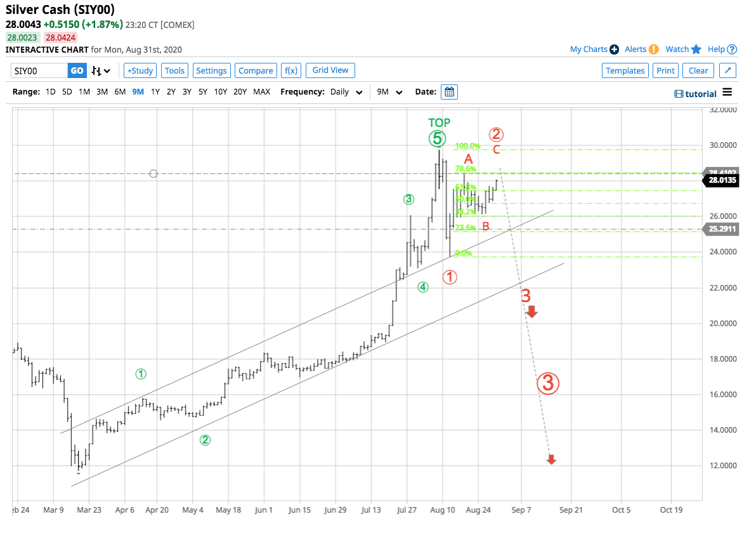The image size is (756, 533).
Task: Click the Help question mark icon
Action: pos(732,49)
